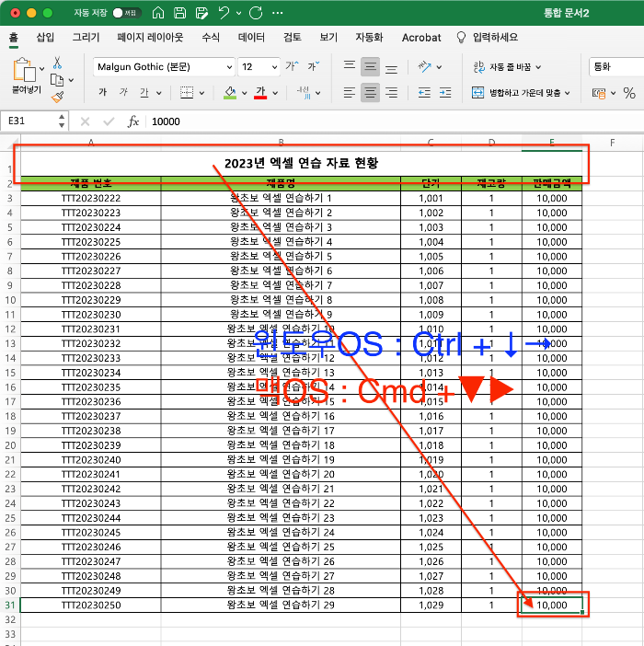Open the font size 12 dropdown

(x=274, y=67)
